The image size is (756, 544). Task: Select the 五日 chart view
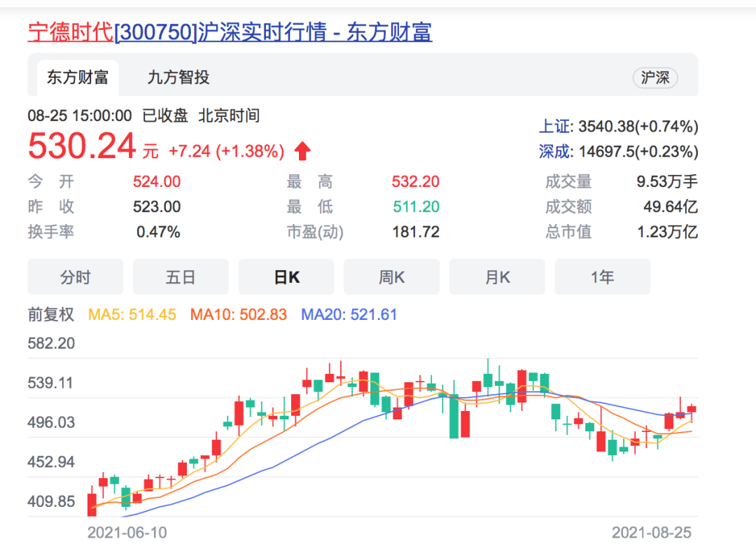[x=181, y=277]
